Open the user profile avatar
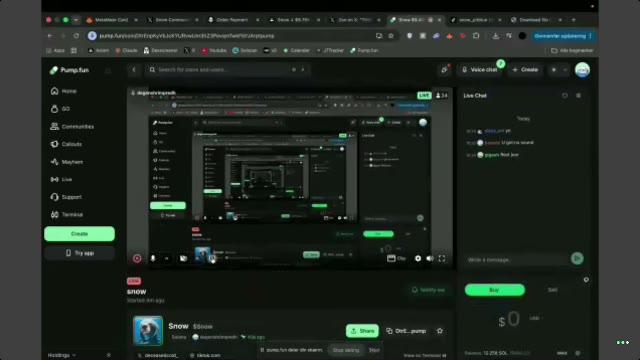Screen dimensions: 640x360 click(x=582, y=70)
